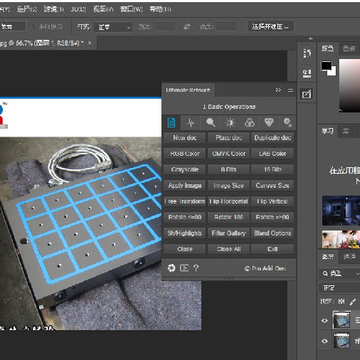The width and height of the screenshot is (360, 360).
Task: Click the Grayscale button
Action: tap(185, 169)
